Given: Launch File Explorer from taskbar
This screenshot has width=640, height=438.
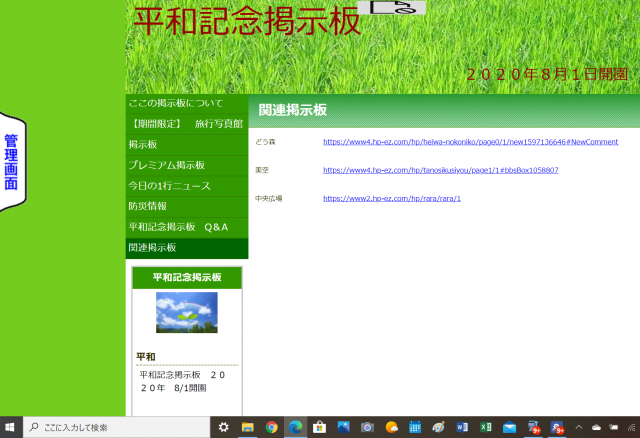Looking at the screenshot, I should [247, 427].
